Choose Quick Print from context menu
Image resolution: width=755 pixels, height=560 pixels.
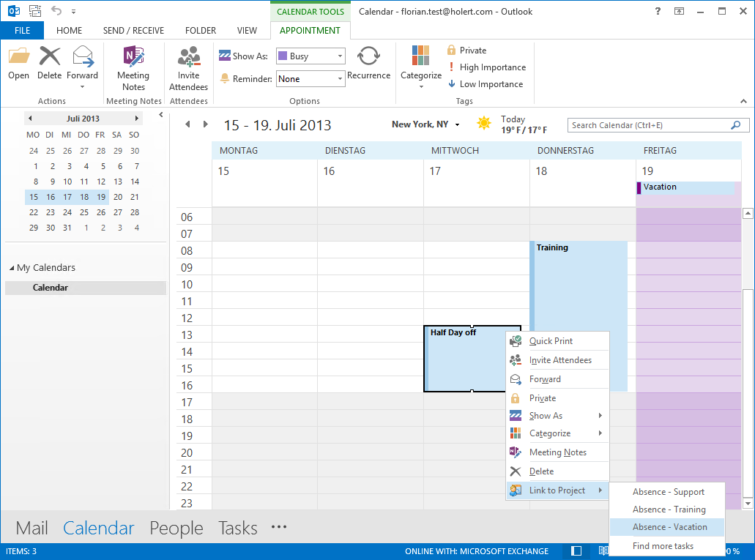pyautogui.click(x=557, y=341)
